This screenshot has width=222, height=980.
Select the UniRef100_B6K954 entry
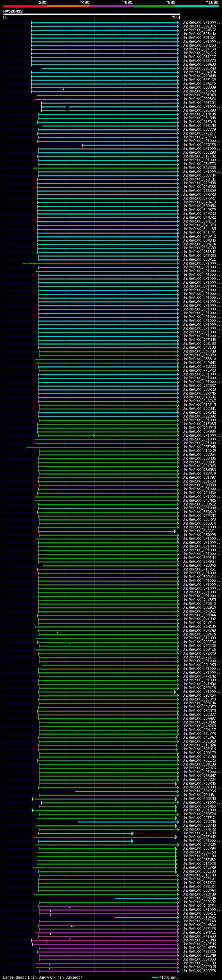pos(199,561)
